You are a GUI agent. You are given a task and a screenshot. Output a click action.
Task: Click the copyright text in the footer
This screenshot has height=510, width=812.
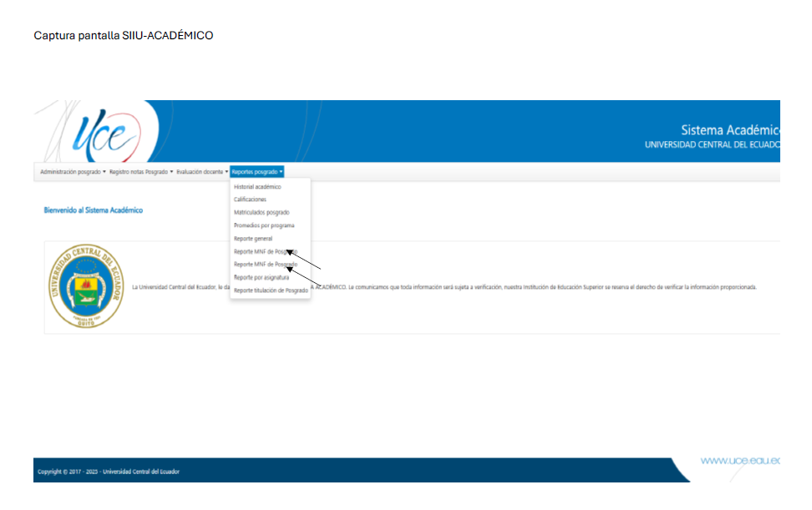108,472
